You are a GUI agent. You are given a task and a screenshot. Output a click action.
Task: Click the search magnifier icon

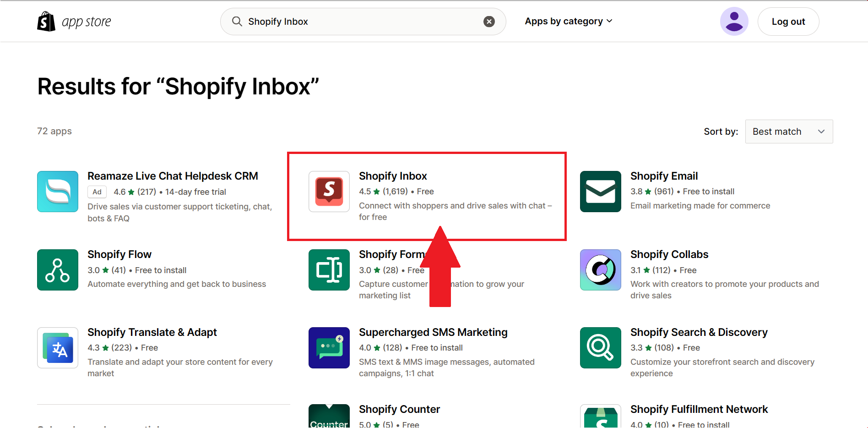coord(237,22)
